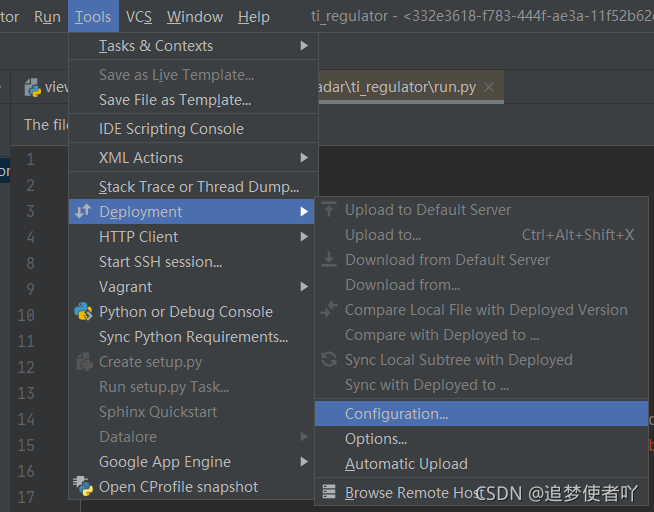Open the Run menu
654x512 pixels.
tap(47, 17)
